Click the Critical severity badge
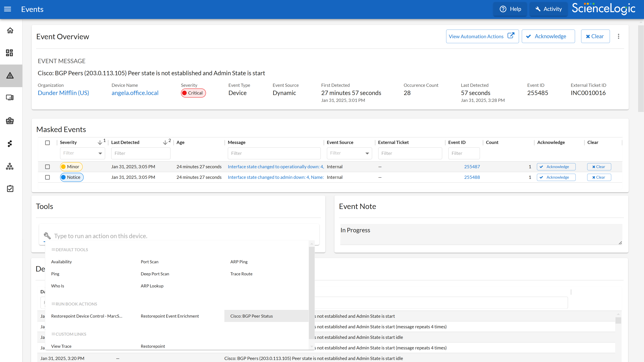 193,93
